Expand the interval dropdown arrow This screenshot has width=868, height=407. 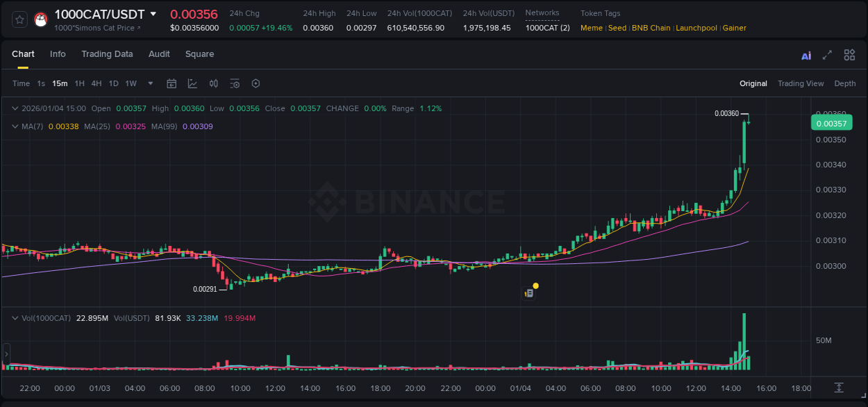(149, 83)
